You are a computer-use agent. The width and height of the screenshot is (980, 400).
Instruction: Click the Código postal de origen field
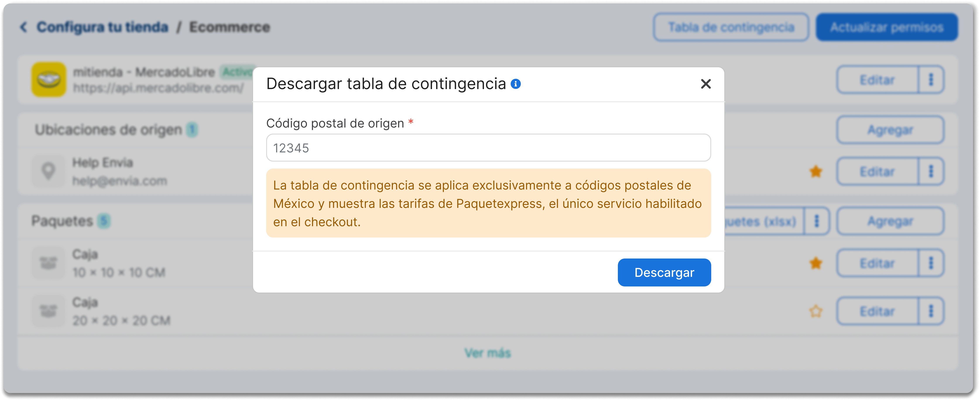click(x=488, y=148)
